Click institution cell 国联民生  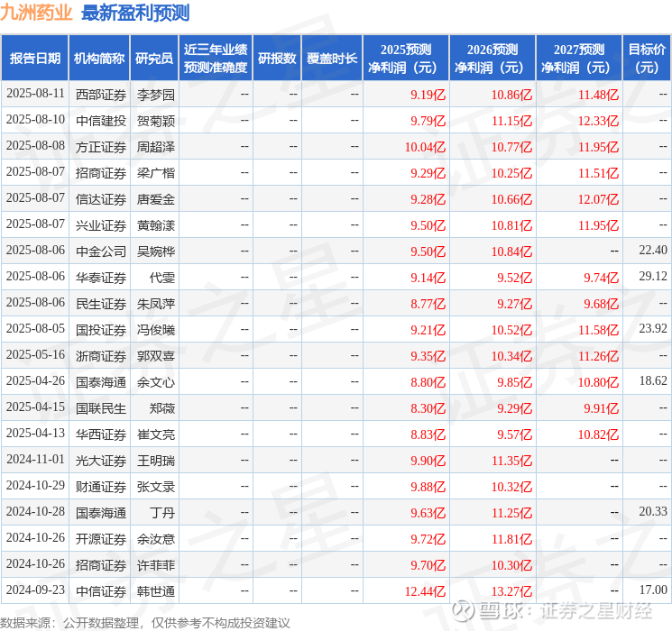click(x=101, y=408)
